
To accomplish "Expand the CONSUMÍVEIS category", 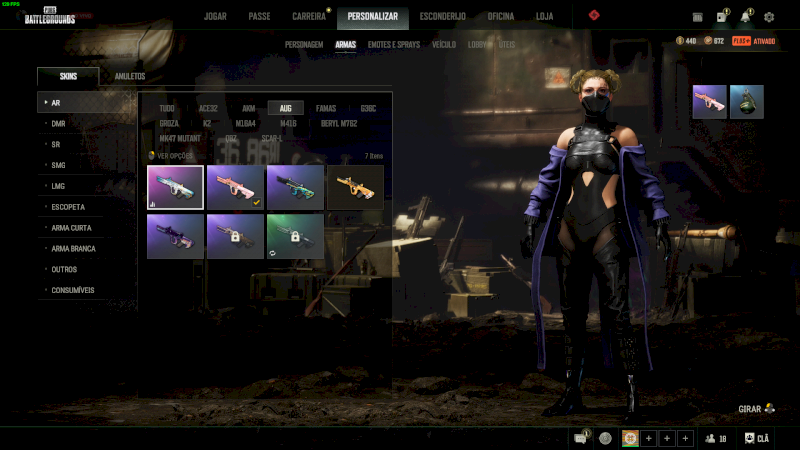I will point(87,290).
